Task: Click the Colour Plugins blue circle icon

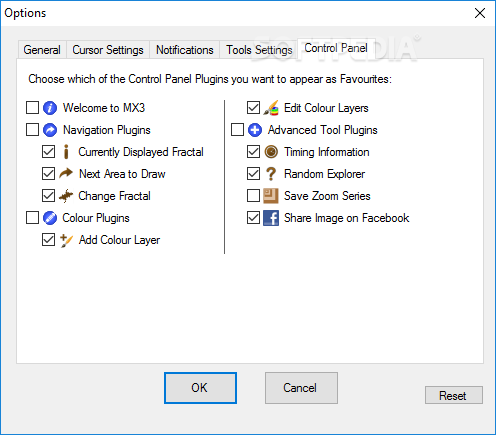Action: [50, 218]
